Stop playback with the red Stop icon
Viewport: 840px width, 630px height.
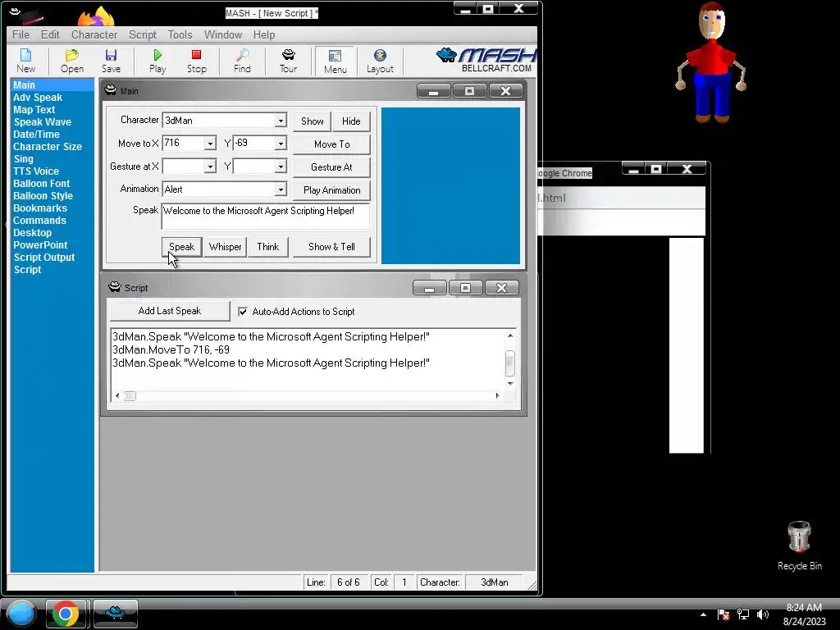(x=196, y=61)
